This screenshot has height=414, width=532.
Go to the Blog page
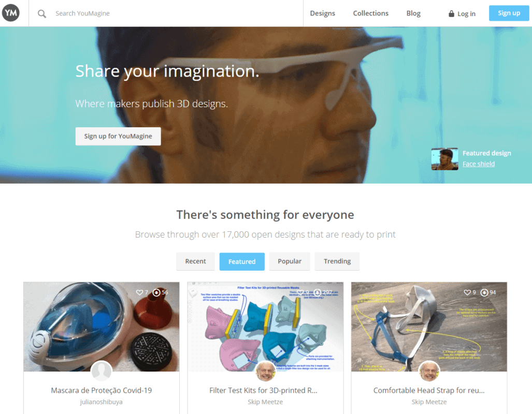tap(413, 13)
